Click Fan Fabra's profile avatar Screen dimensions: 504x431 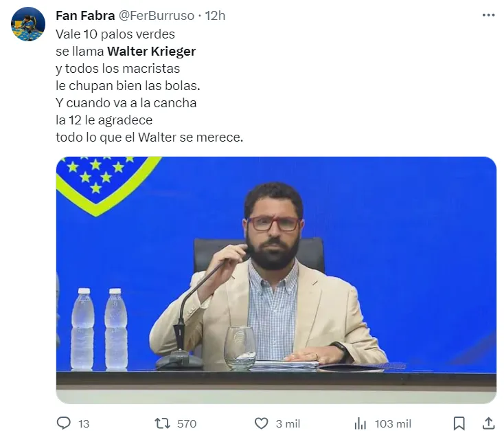pos(28,24)
